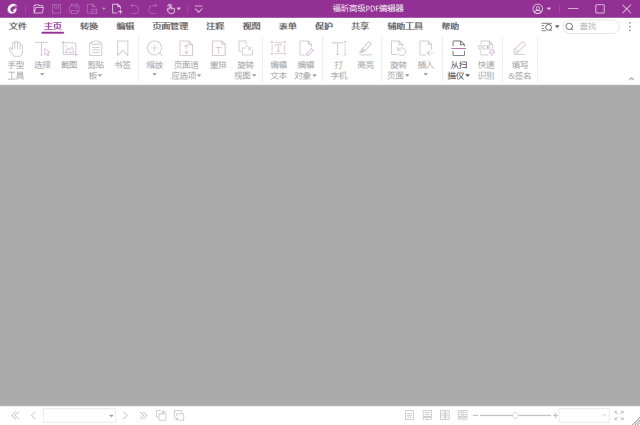
Task: Open the 帮助 tab
Action: coord(450,26)
